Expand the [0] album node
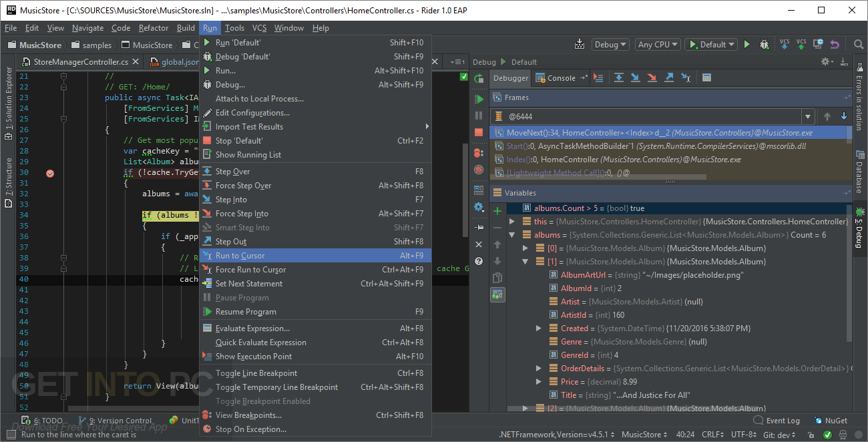 525,248
